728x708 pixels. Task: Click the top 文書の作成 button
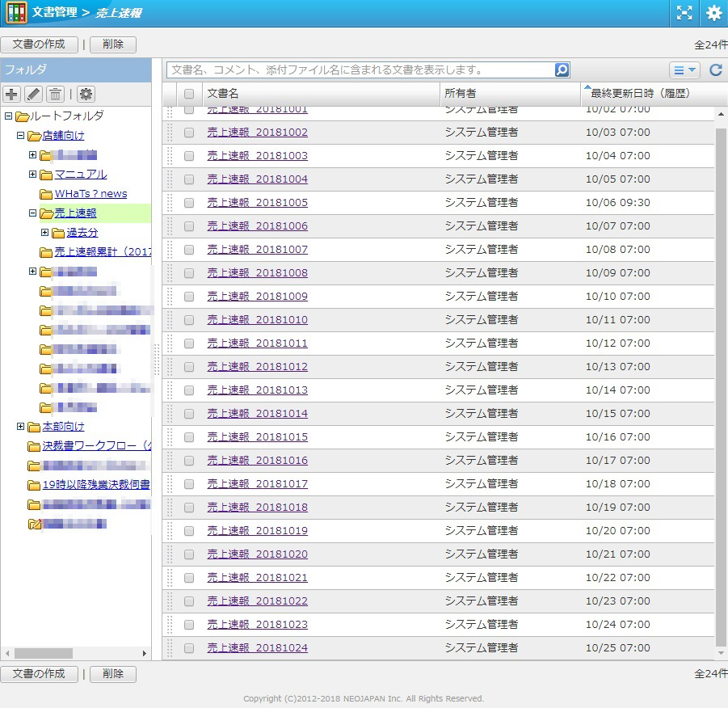click(x=39, y=44)
